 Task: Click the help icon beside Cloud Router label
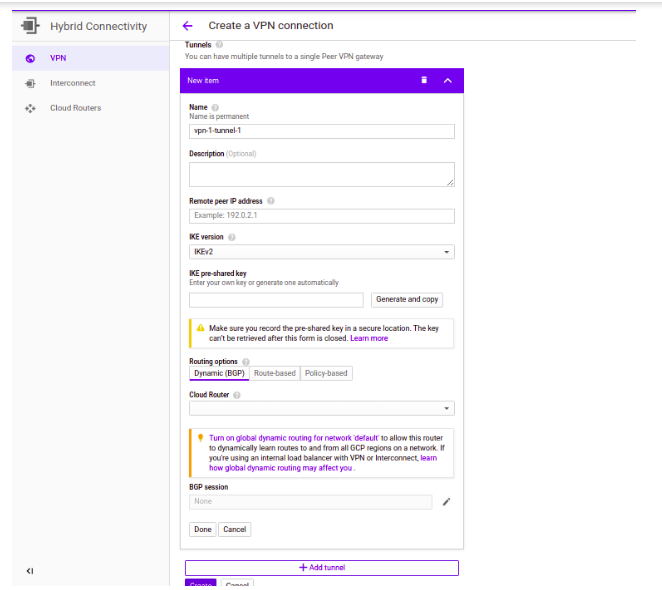point(238,395)
